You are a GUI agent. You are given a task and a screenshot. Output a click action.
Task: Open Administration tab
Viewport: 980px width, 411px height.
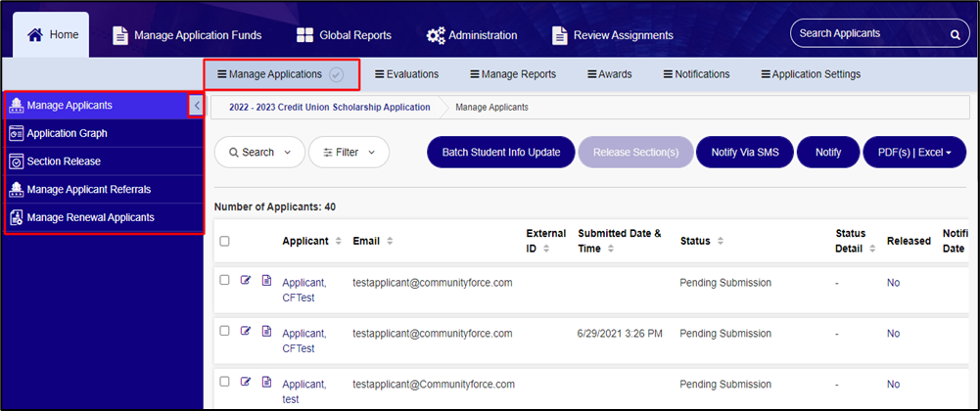pos(472,35)
